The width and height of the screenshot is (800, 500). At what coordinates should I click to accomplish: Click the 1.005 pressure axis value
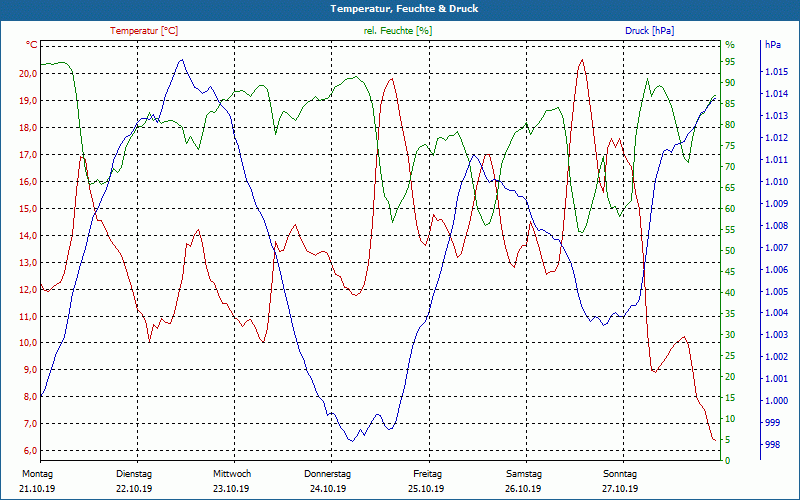click(x=777, y=291)
